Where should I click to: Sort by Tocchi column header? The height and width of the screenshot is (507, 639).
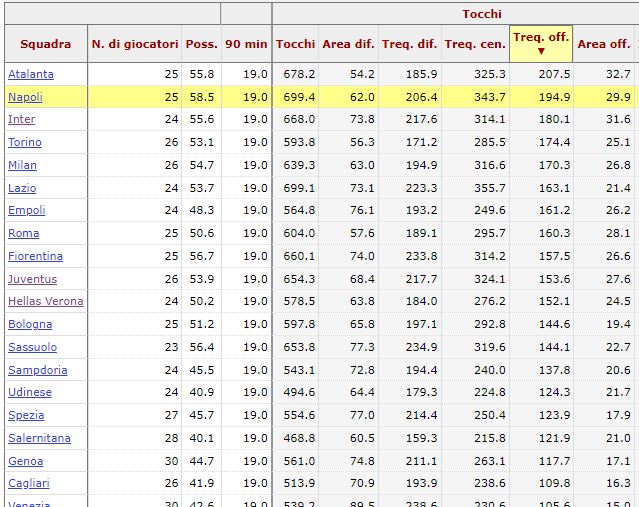295,44
